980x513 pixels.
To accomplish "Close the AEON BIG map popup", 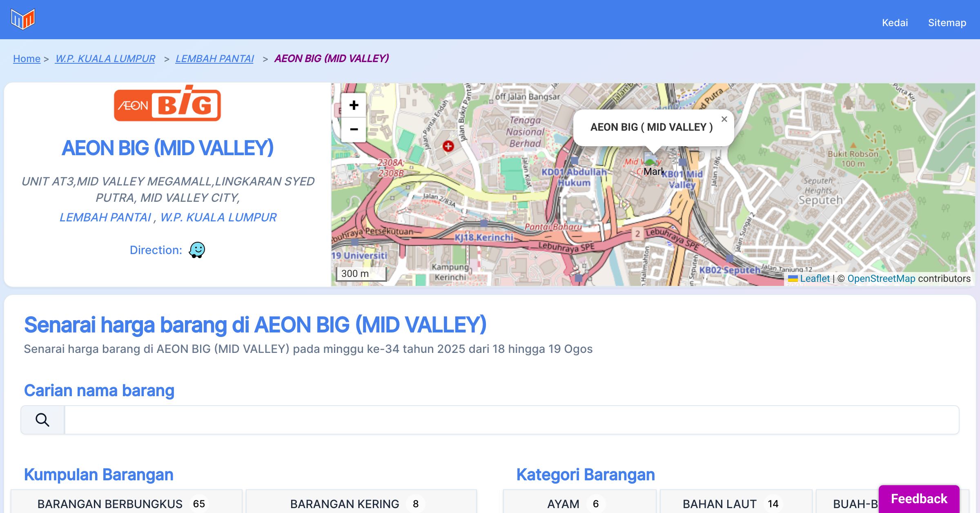I will [x=724, y=119].
